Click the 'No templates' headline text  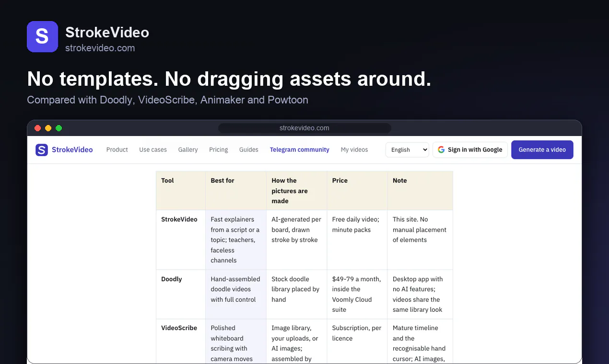(229, 79)
